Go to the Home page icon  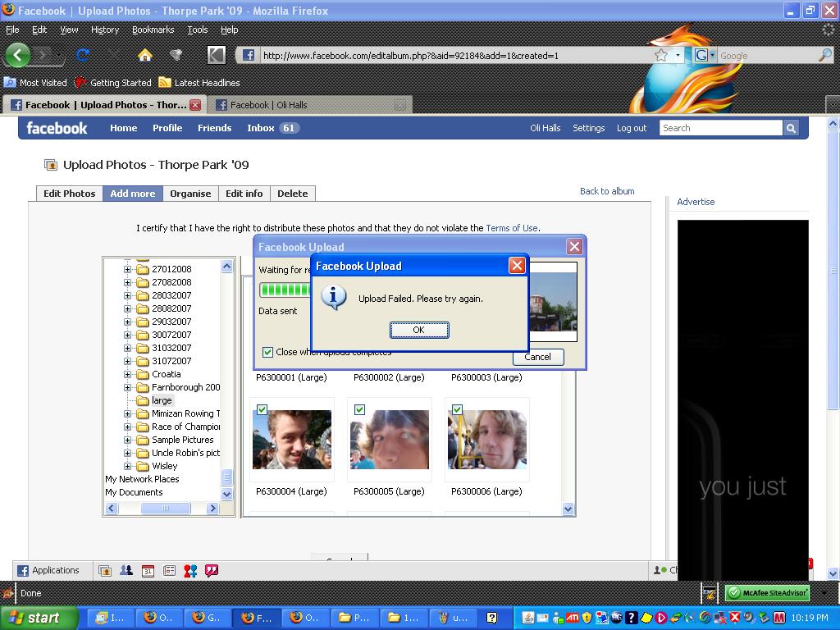(144, 55)
